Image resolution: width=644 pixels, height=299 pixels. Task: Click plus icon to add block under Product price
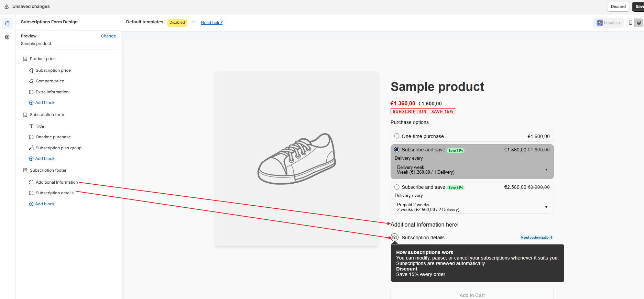coord(31,103)
